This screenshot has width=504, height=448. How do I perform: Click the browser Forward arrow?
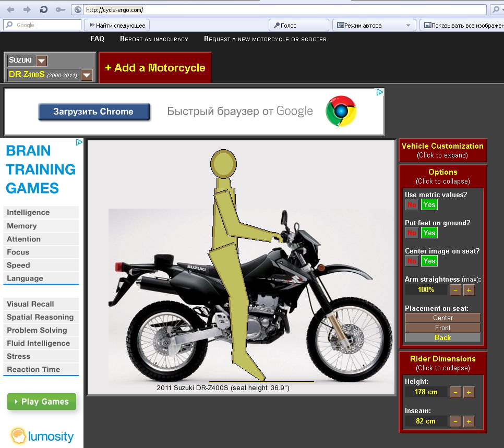click(27, 9)
